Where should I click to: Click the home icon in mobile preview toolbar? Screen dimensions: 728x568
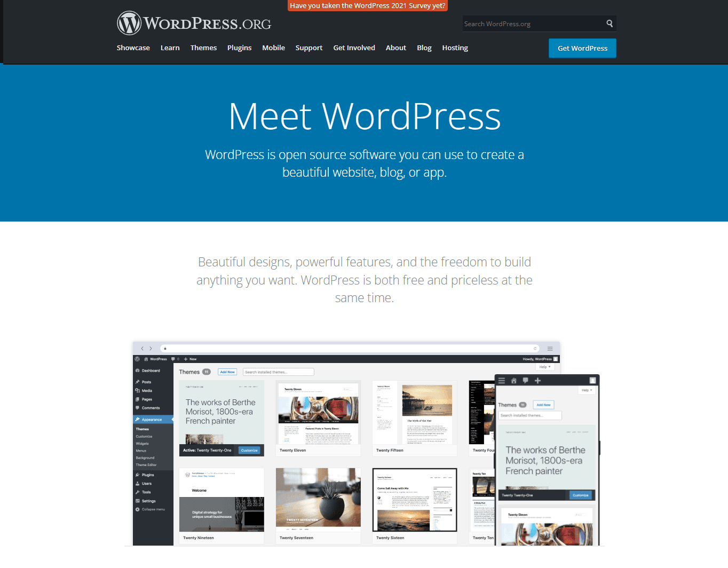(514, 381)
